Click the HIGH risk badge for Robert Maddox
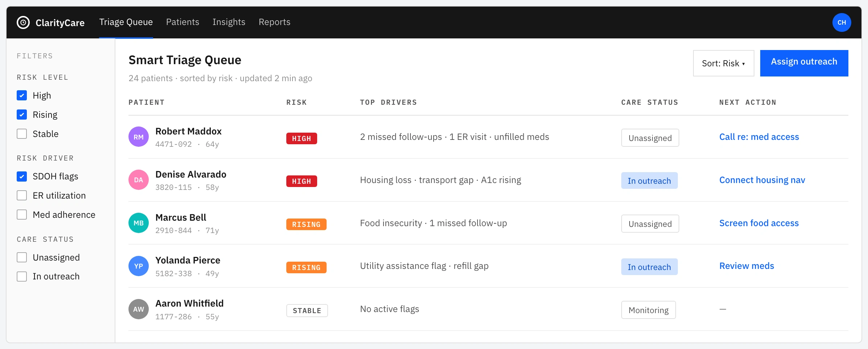The image size is (868, 349). click(302, 138)
